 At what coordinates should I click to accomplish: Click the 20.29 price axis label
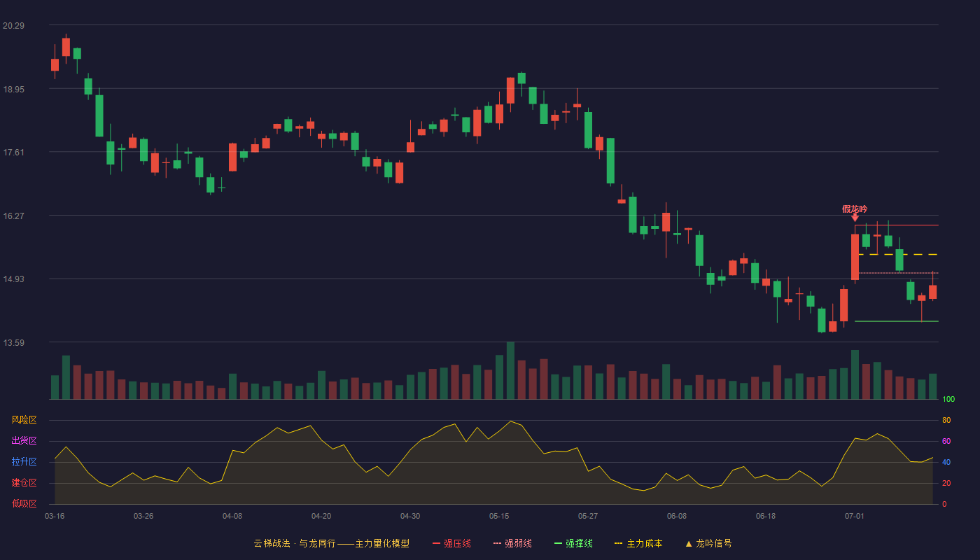[13, 26]
